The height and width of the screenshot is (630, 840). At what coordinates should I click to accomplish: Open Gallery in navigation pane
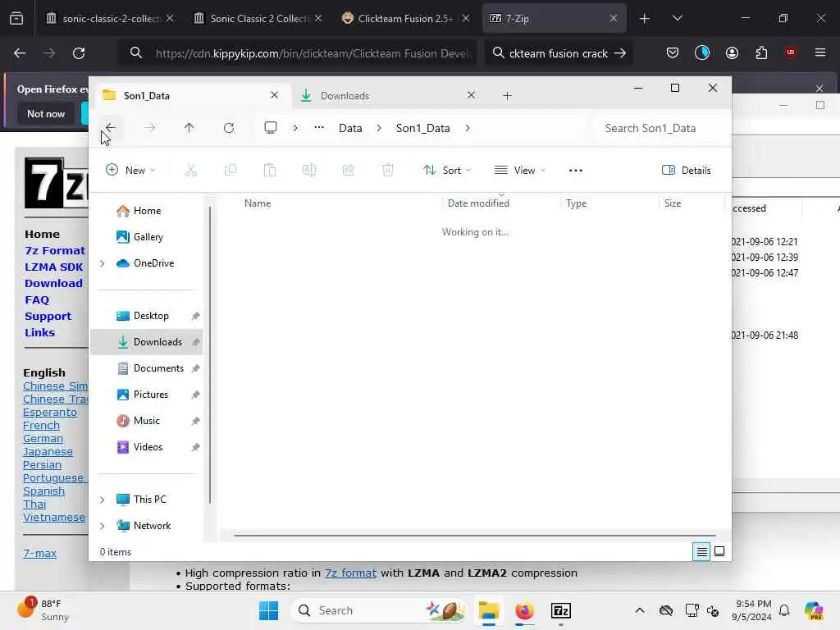(146, 237)
